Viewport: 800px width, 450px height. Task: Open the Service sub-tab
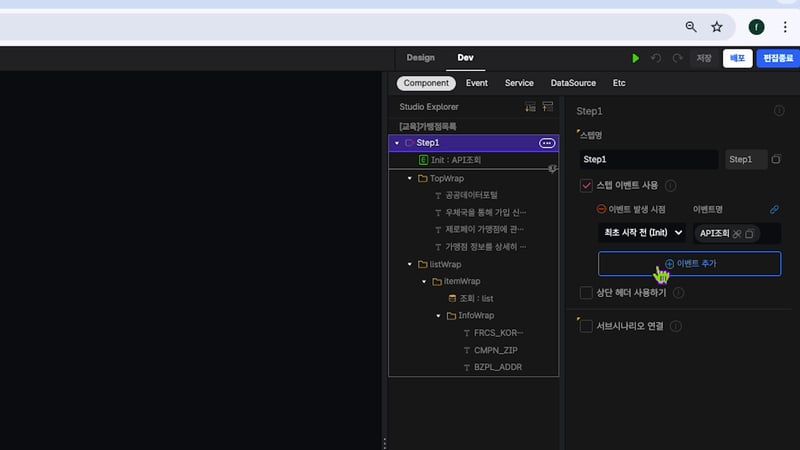[519, 83]
